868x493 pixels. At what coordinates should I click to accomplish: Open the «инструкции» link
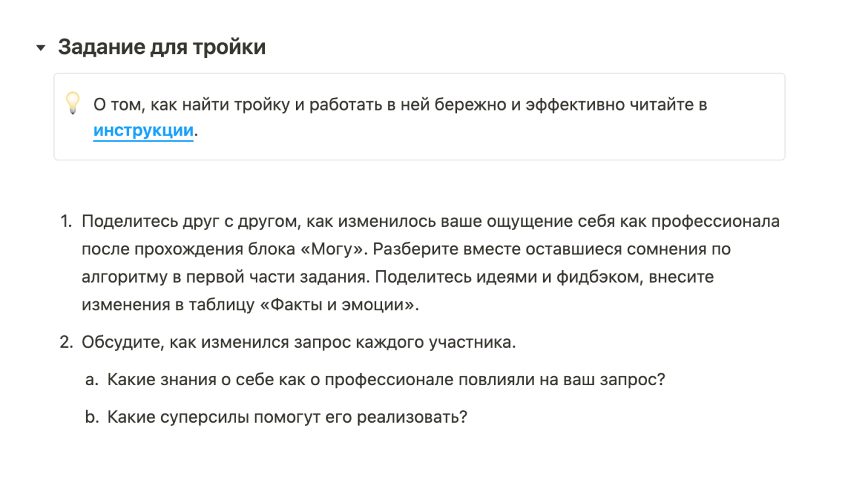point(143,131)
